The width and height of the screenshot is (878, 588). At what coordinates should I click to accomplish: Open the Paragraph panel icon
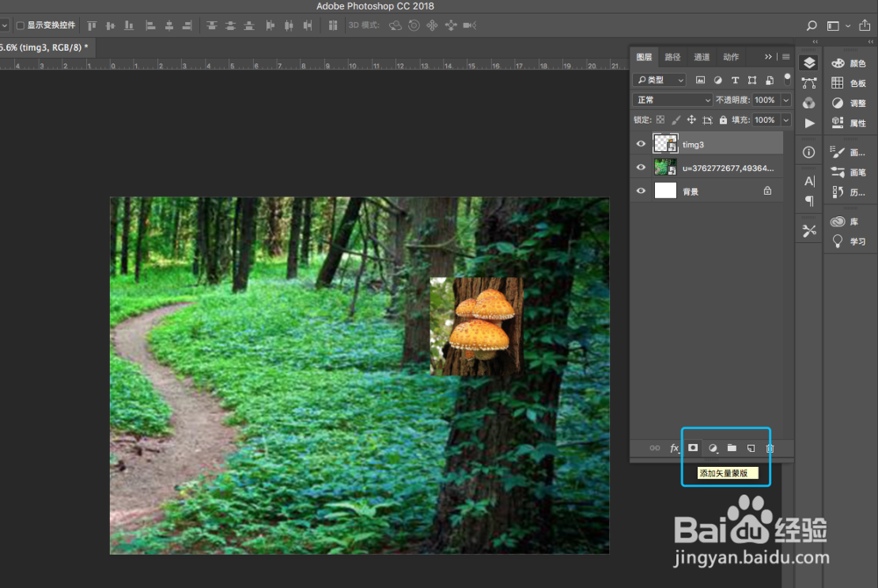click(810, 201)
